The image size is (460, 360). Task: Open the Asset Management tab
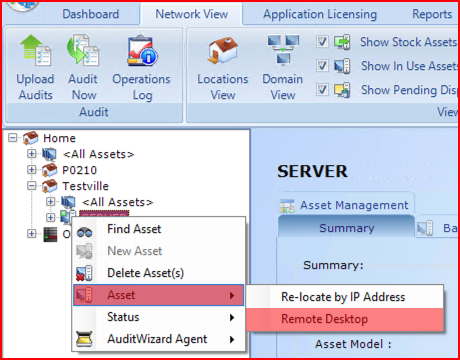346,205
